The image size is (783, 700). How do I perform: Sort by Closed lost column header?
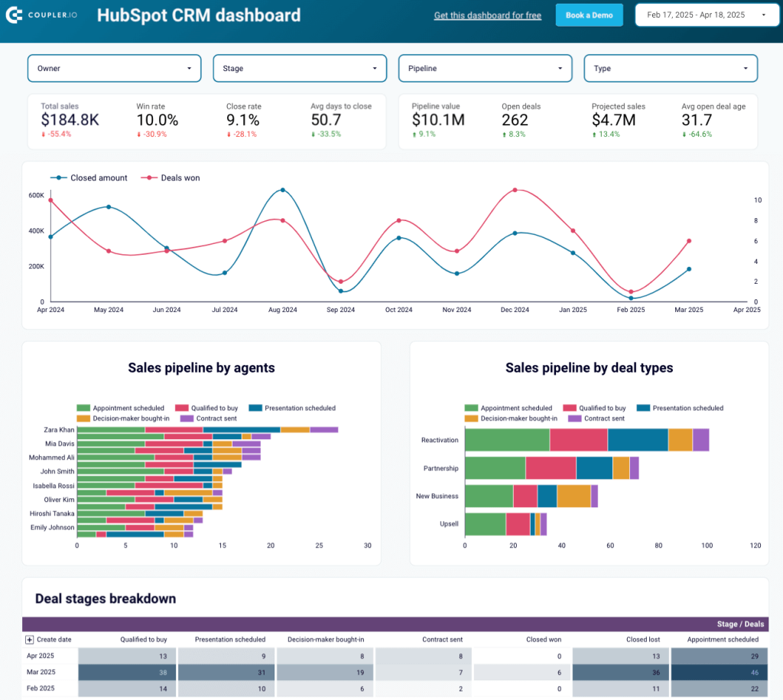[x=643, y=640]
